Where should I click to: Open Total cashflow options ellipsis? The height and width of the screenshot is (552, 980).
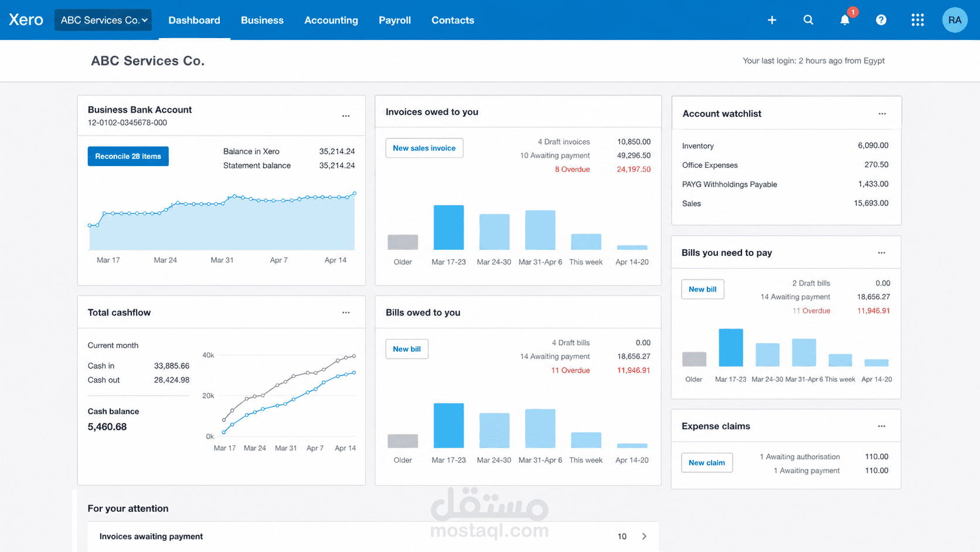pos(346,313)
